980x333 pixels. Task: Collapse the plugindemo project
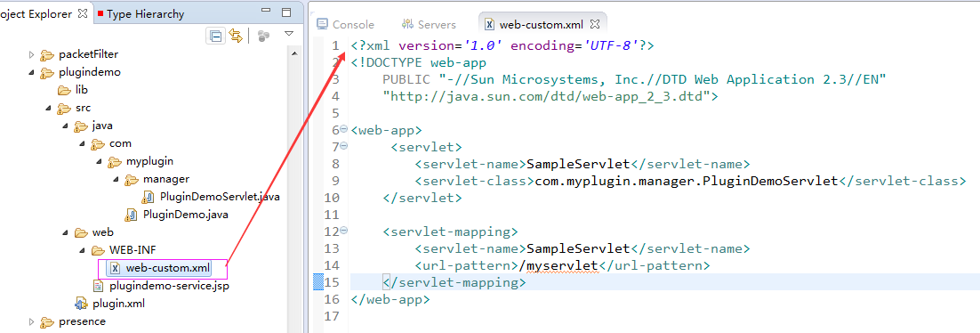[31, 73]
